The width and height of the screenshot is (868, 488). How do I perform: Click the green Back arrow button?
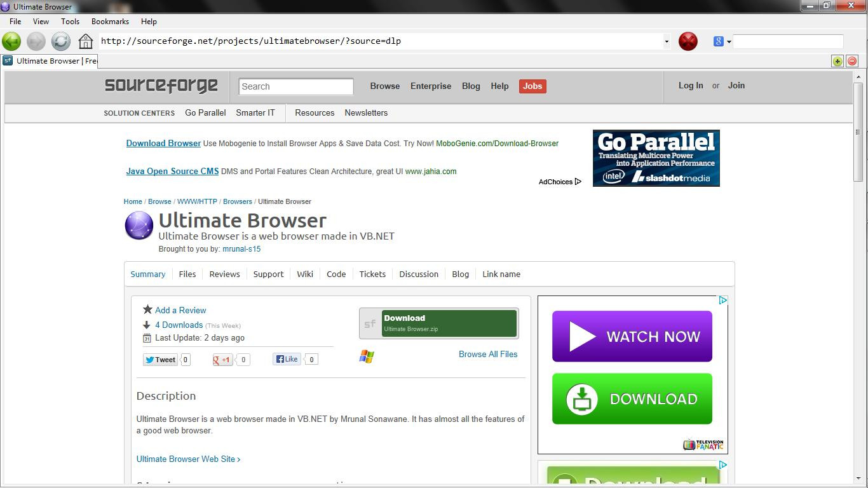click(x=11, y=41)
